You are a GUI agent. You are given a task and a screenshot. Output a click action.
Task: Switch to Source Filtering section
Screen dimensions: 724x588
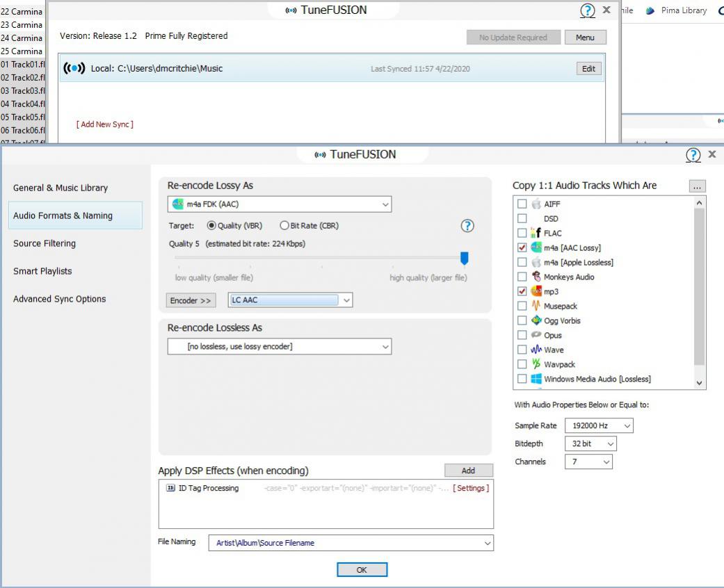click(x=45, y=244)
